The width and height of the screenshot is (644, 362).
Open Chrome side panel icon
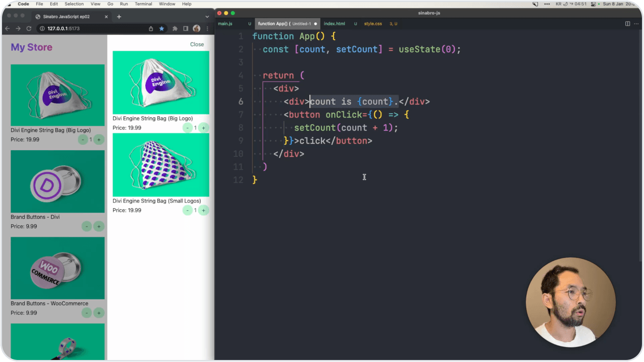tap(186, 29)
